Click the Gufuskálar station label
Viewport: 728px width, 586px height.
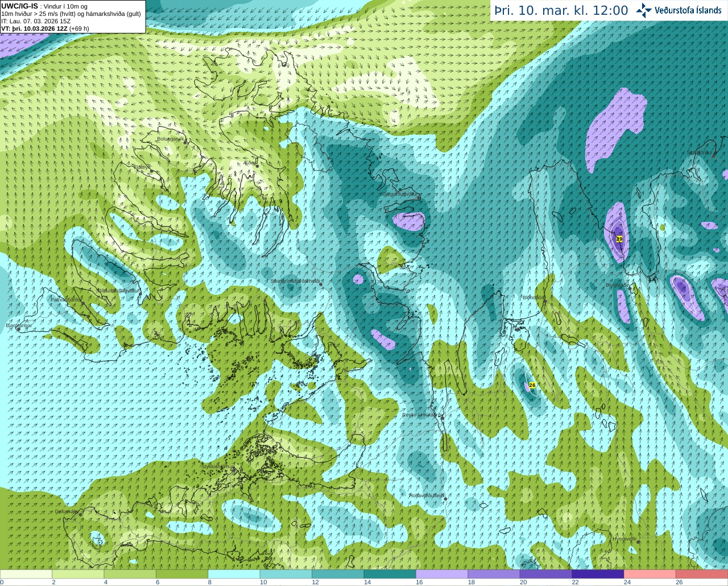(66, 511)
